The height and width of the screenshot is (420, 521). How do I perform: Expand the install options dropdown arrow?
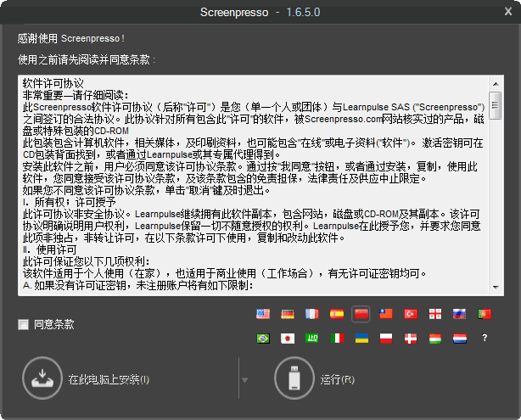click(245, 380)
